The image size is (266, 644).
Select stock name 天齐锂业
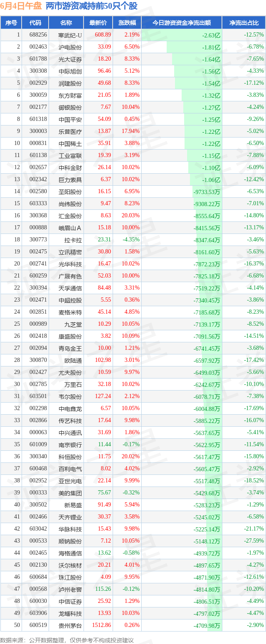(x=70, y=517)
